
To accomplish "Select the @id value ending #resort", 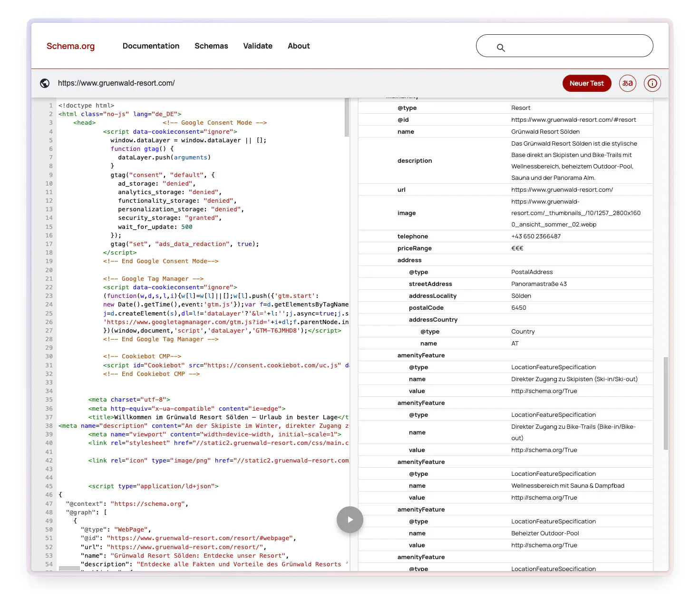I will (574, 120).
